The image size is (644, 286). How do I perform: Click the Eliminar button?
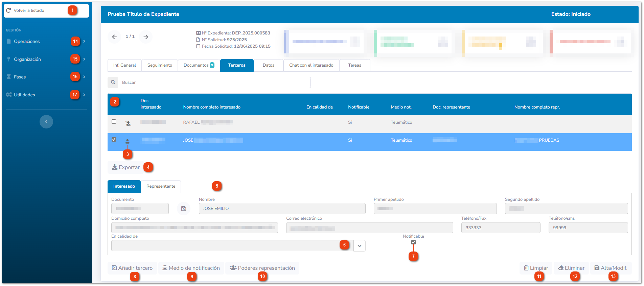572,268
